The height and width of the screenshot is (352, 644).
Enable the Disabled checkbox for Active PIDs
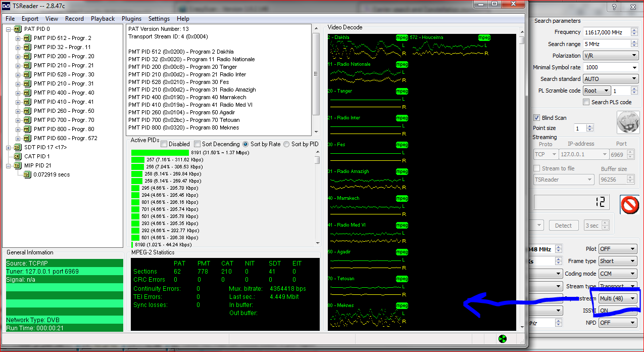click(164, 144)
